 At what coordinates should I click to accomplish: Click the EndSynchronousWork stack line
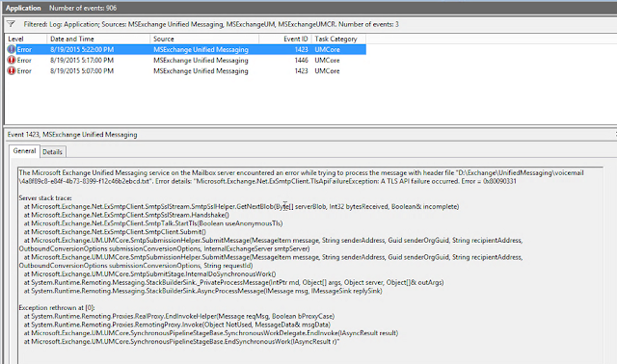click(181, 341)
